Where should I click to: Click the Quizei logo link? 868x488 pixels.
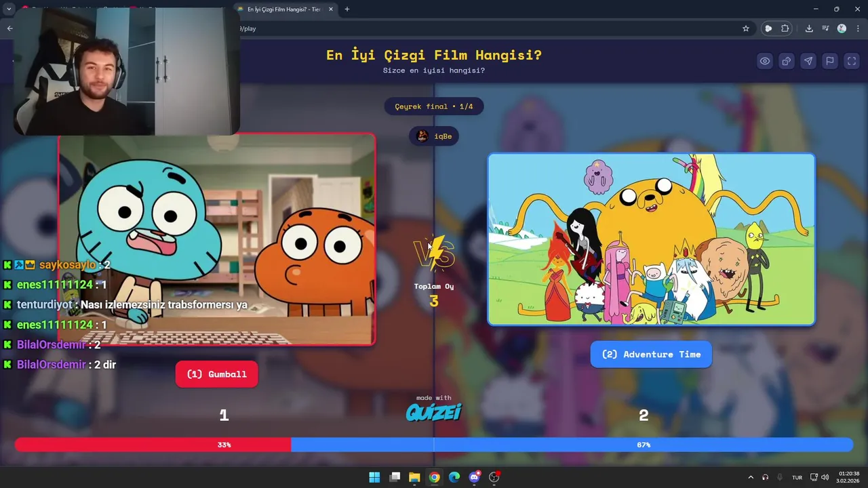click(434, 411)
